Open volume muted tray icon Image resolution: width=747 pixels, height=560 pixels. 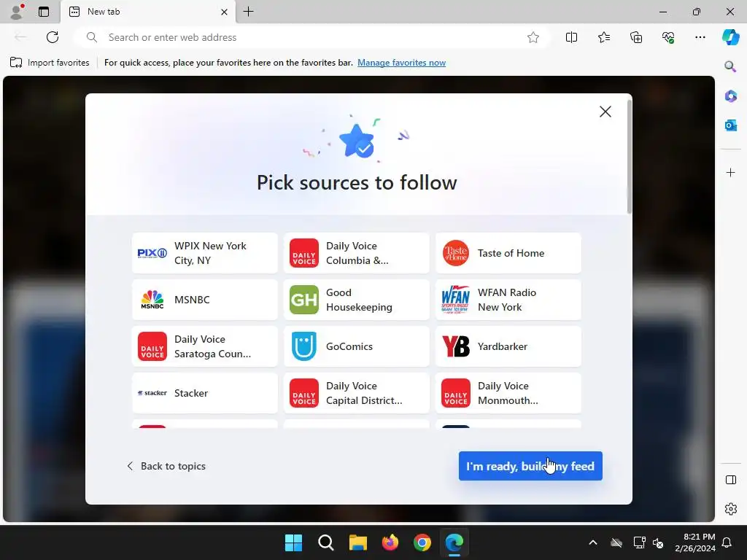658,542
